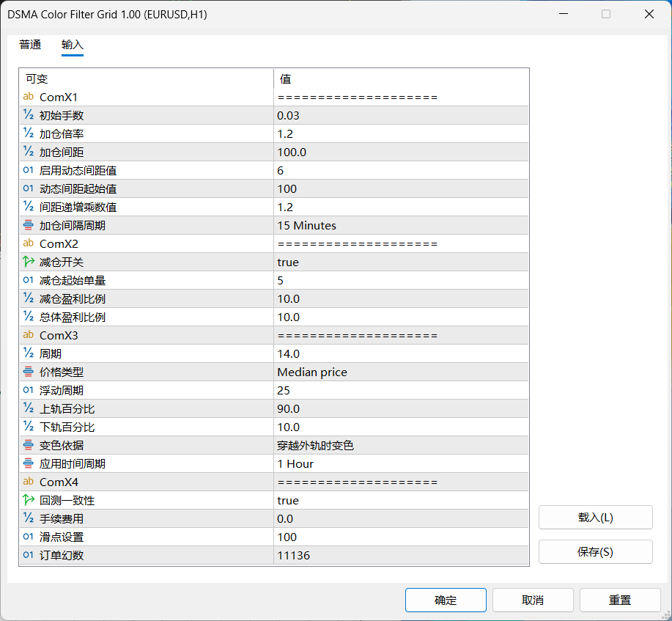Click the enum icon beside 变色依据

tap(29, 445)
